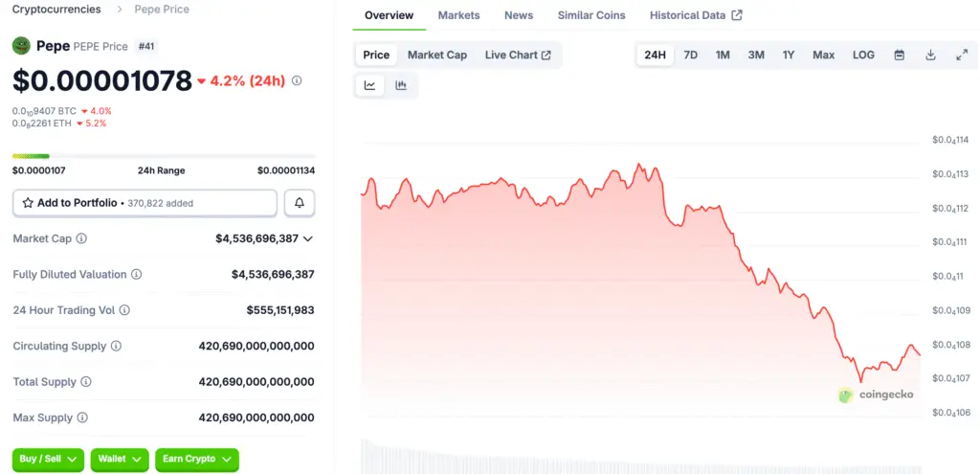Open the Max Supply info icon
Viewport: 980px width, 474px height.
click(82, 418)
